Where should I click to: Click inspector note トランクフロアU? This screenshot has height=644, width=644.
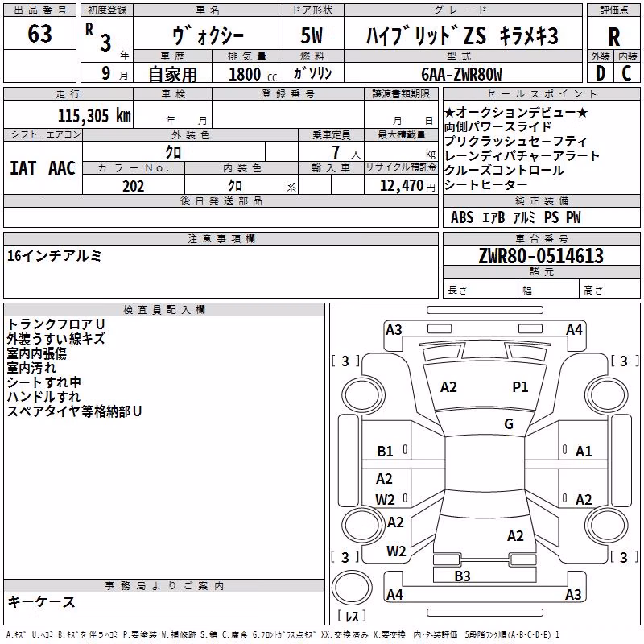(56, 324)
